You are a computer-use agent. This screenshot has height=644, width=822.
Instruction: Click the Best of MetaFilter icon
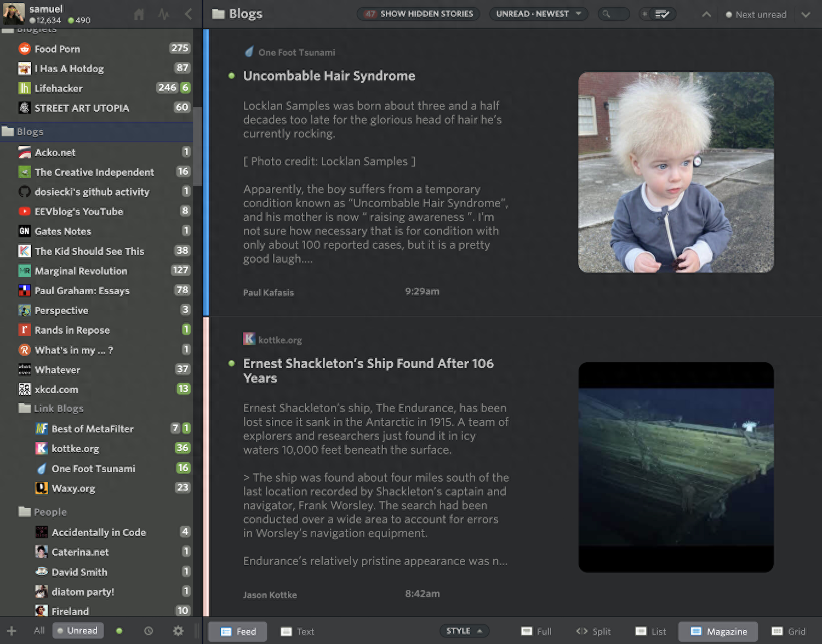pos(42,429)
